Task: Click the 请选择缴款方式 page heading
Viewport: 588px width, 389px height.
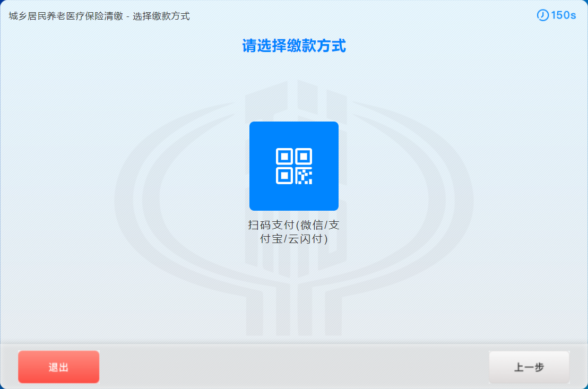Action: click(294, 47)
